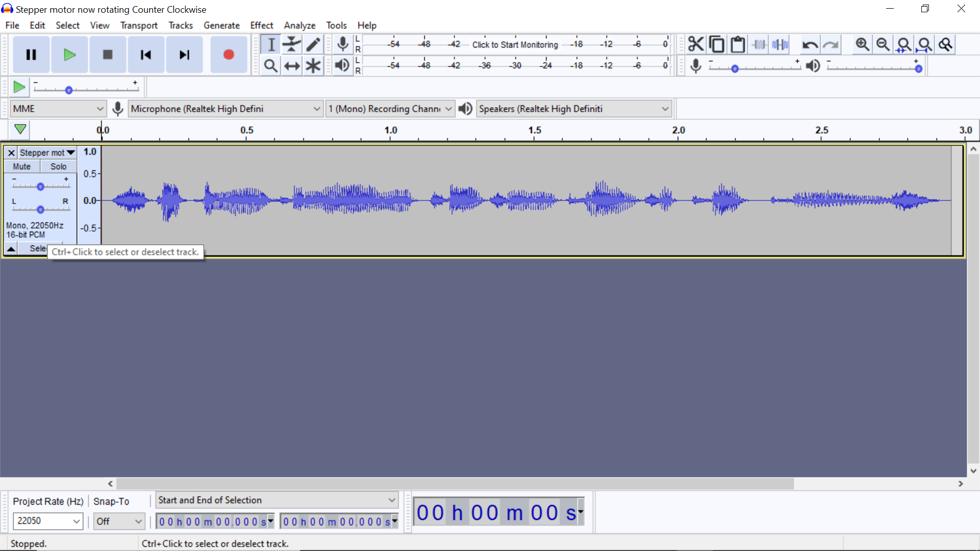980x551 pixels.
Task: Click the timeline ruler at 1.0 second
Action: click(x=390, y=131)
